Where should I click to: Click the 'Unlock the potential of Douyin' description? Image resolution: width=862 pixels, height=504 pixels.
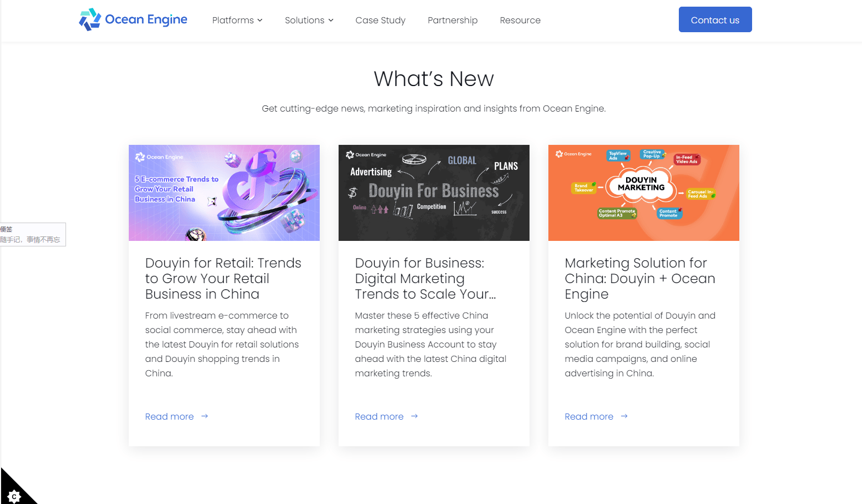tap(640, 344)
